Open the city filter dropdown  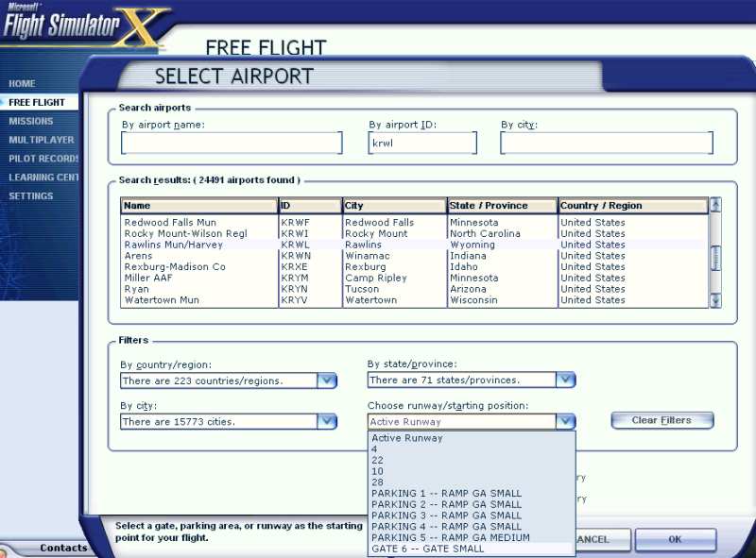pyautogui.click(x=326, y=421)
